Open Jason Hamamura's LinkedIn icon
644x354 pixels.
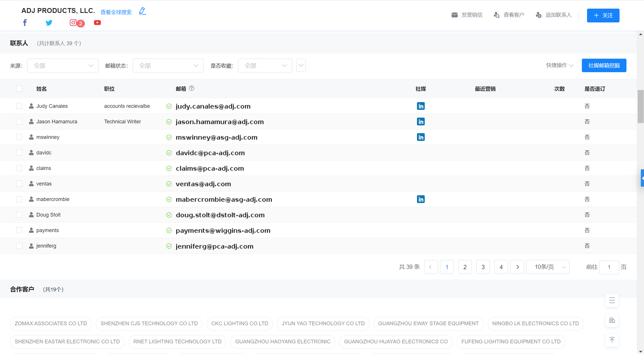pos(421,122)
